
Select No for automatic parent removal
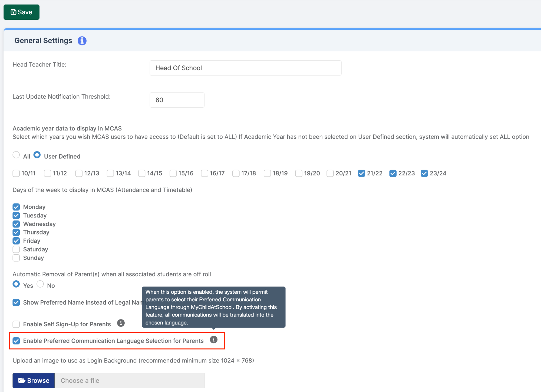coord(40,284)
